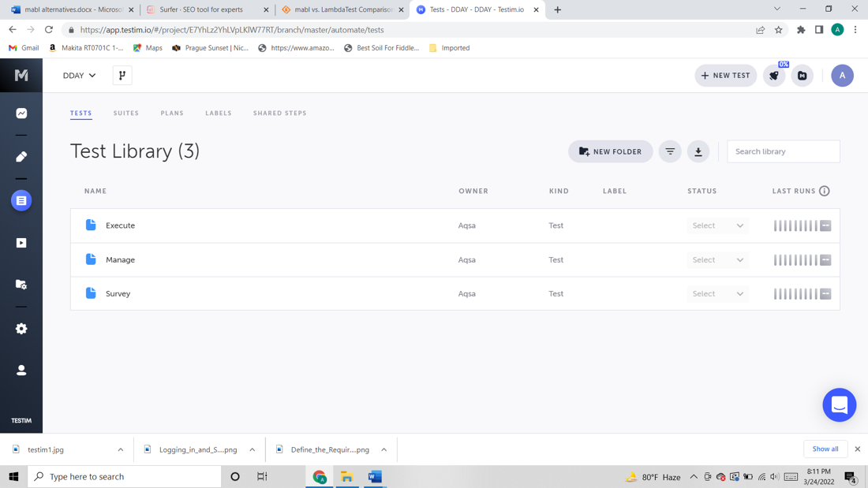
Task: Open the Execute test row
Action: click(455, 225)
